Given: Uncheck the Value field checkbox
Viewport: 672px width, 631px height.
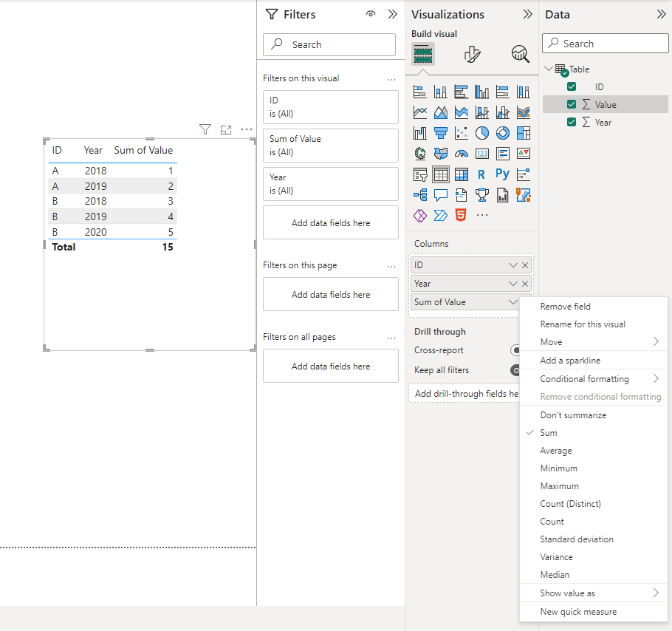Looking at the screenshot, I should click(572, 104).
